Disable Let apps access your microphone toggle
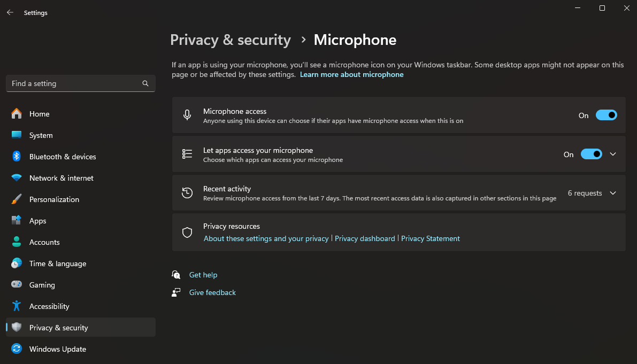 click(x=591, y=154)
